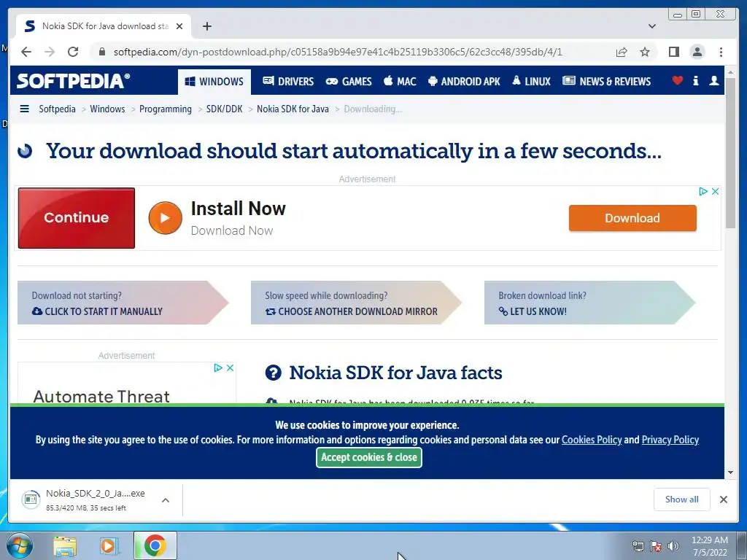Click the Softpedia logo

[74, 81]
